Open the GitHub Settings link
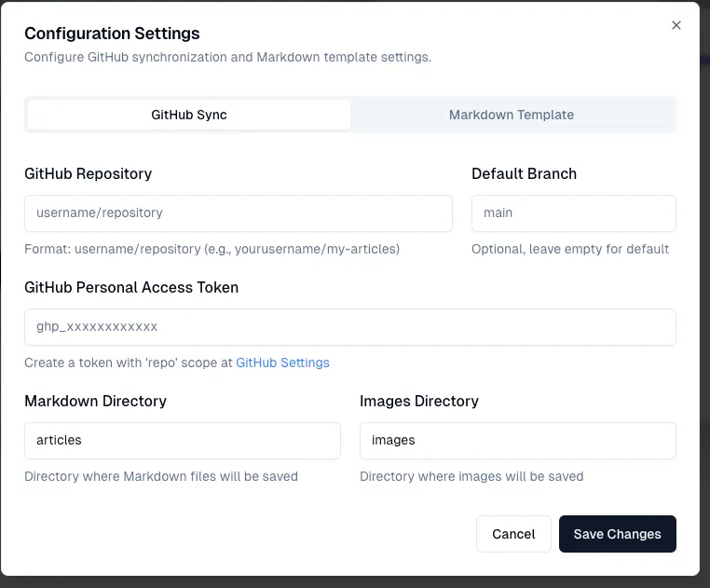Image resolution: width=710 pixels, height=588 pixels. (282, 362)
